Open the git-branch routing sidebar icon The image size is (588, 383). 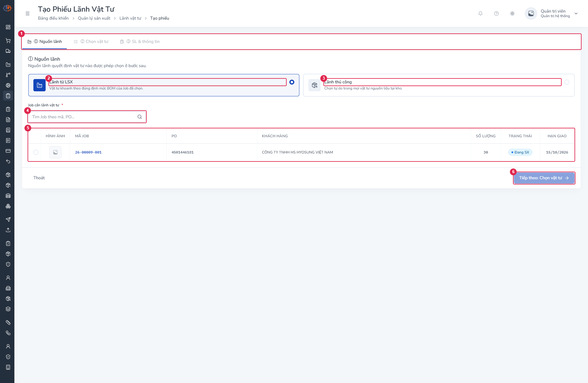tap(8, 75)
